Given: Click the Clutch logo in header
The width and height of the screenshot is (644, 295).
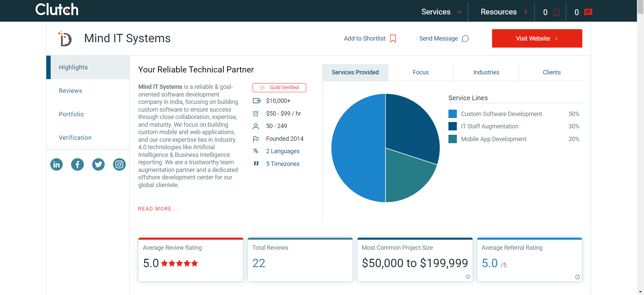Looking at the screenshot, I should click(x=57, y=10).
